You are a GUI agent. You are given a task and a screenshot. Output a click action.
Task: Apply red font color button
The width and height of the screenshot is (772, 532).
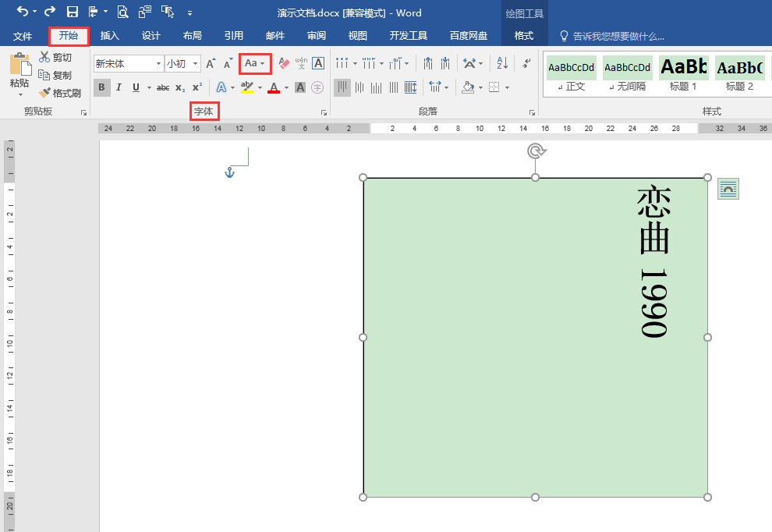274,87
